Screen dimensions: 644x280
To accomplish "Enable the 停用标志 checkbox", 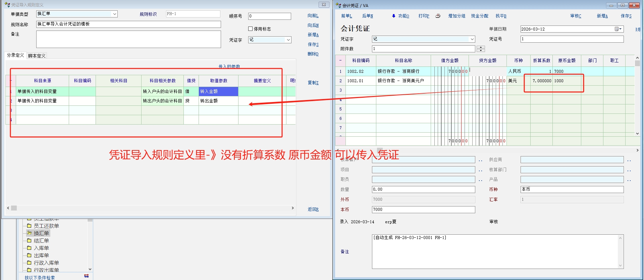I will 250,29.
